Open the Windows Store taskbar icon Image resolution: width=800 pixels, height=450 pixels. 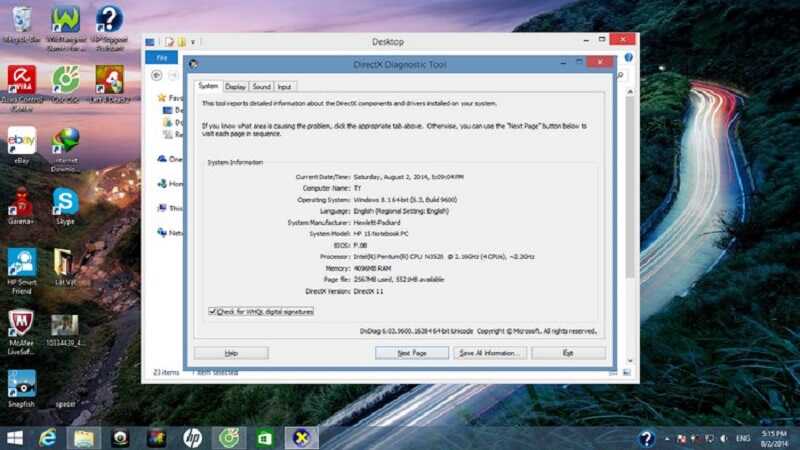click(x=265, y=438)
